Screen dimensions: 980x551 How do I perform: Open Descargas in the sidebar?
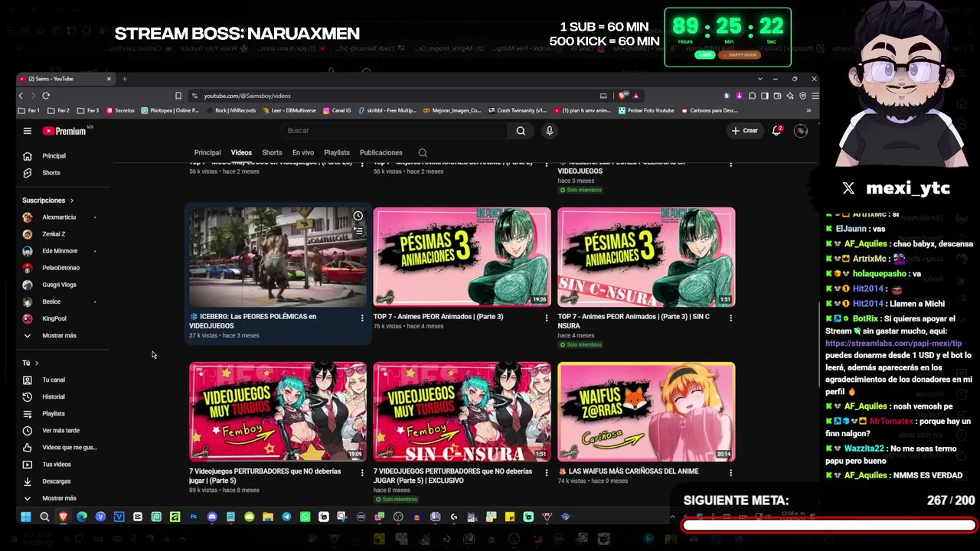point(58,481)
